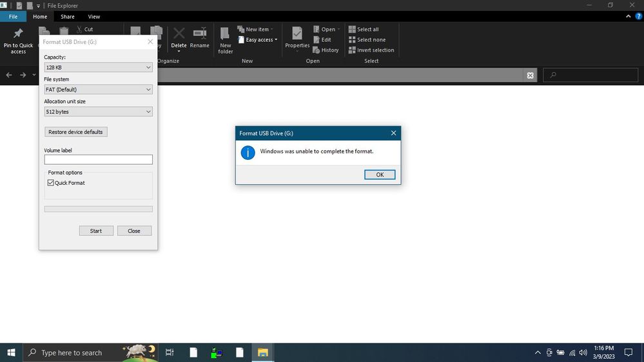Uncheck the Quick Format checkbox

(50, 183)
